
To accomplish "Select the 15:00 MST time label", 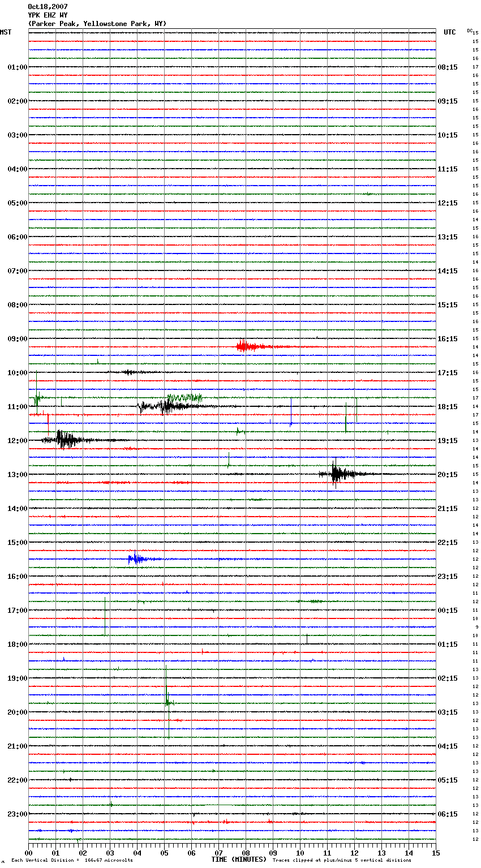I will (18, 543).
